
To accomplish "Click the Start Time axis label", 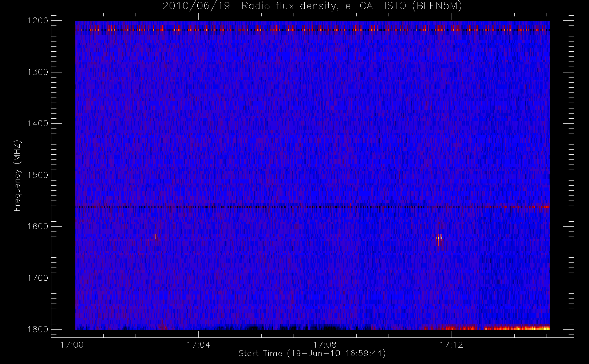I will click(312, 353).
